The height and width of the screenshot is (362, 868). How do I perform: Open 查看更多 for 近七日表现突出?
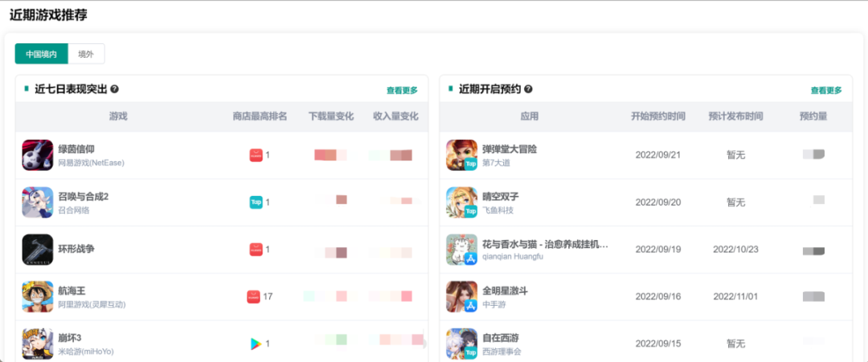pos(402,90)
